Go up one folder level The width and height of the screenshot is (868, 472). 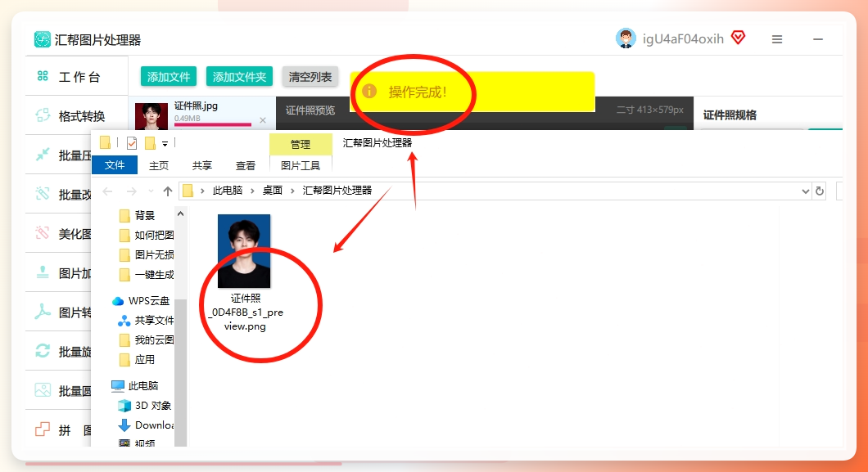pyautogui.click(x=168, y=191)
